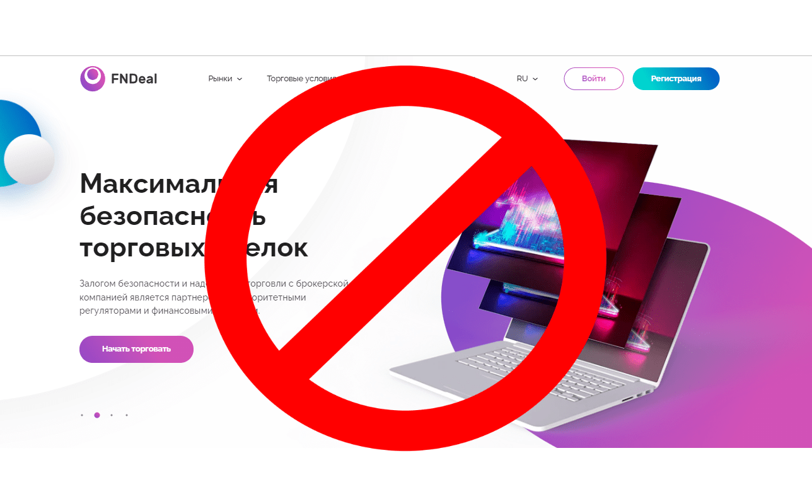This screenshot has height=504, width=812.
Task: Click the Регистрация button
Action: coord(676,79)
